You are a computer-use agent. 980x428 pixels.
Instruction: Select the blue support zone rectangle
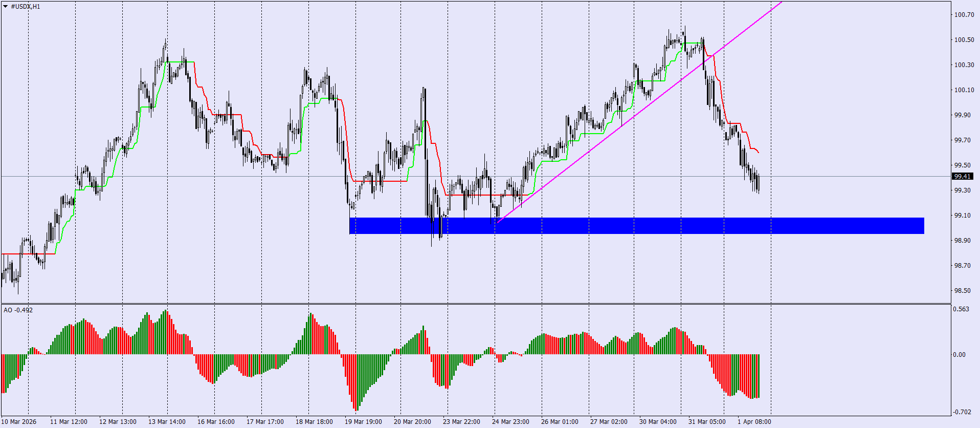coord(636,226)
